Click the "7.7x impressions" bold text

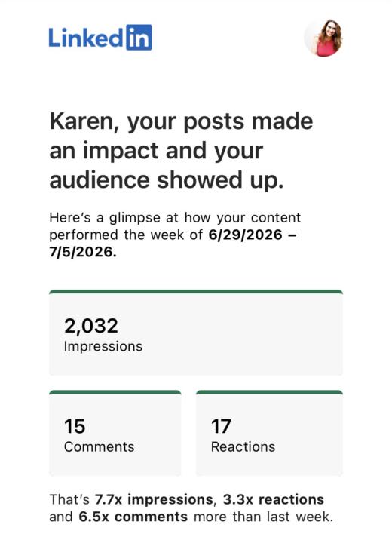[x=154, y=499]
